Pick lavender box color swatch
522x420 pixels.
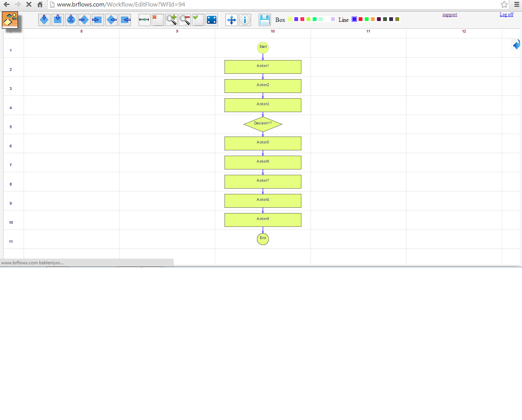click(x=333, y=19)
